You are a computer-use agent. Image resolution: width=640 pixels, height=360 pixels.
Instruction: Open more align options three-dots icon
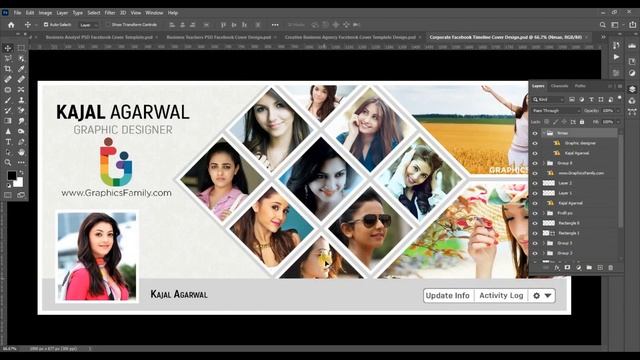tap(275, 25)
